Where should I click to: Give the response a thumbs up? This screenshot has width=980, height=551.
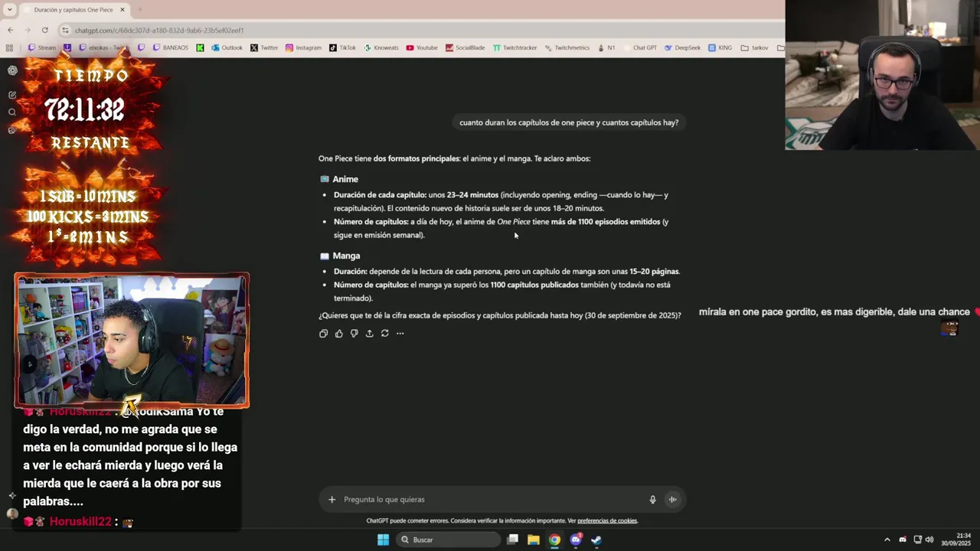pyautogui.click(x=338, y=334)
